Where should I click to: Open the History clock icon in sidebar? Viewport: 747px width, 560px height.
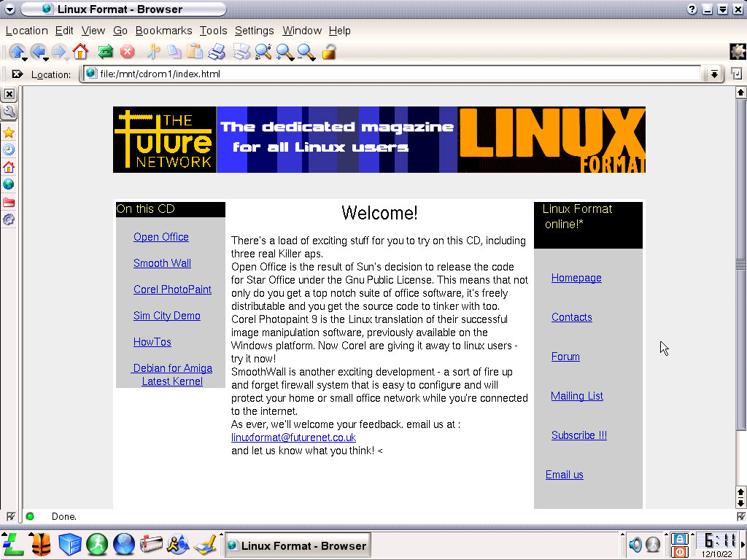pyautogui.click(x=9, y=149)
